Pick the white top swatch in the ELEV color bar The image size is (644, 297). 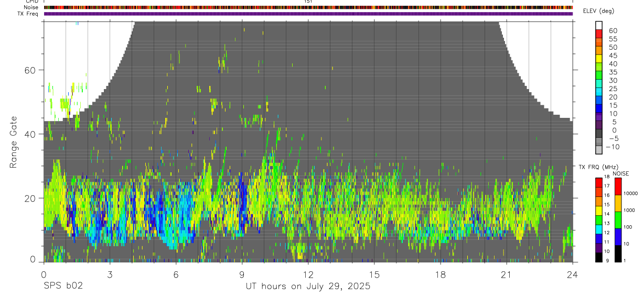[599, 25]
